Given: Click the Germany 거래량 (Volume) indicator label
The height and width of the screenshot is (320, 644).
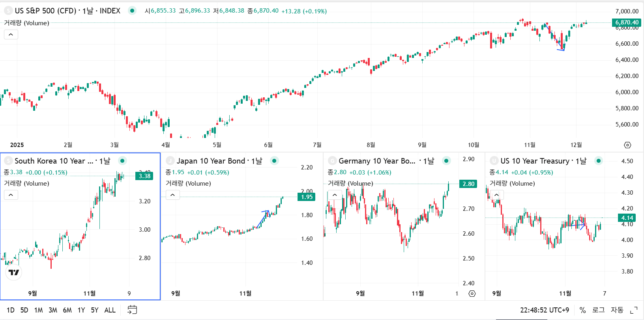Looking at the screenshot, I should point(350,183).
